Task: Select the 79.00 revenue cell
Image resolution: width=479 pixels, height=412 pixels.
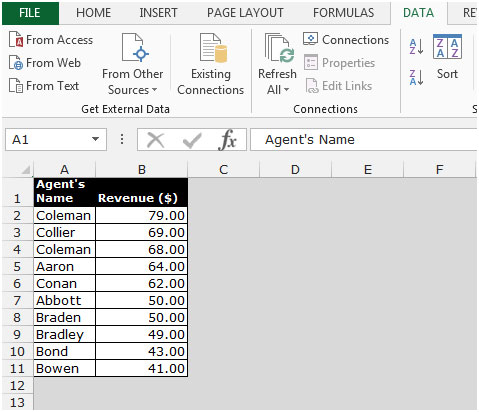Action: tap(142, 215)
